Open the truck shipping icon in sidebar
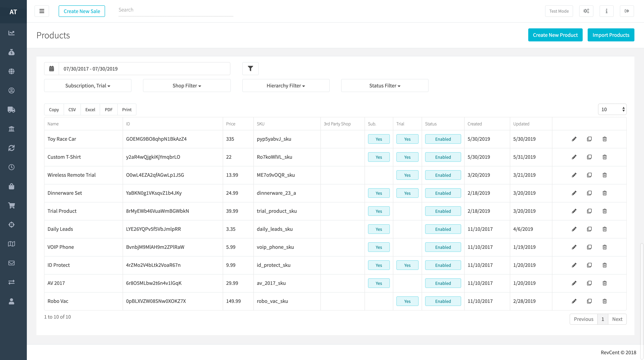This screenshot has height=360, width=644. pyautogui.click(x=11, y=109)
